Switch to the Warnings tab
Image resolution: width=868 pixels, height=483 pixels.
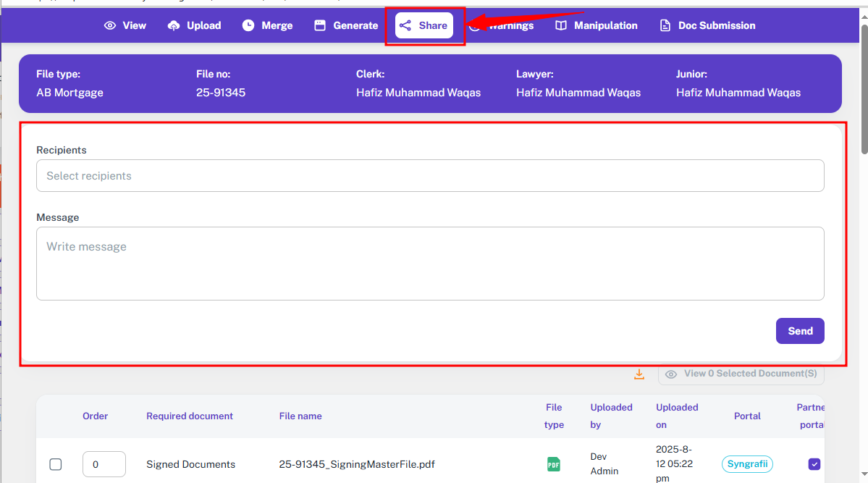pos(510,25)
